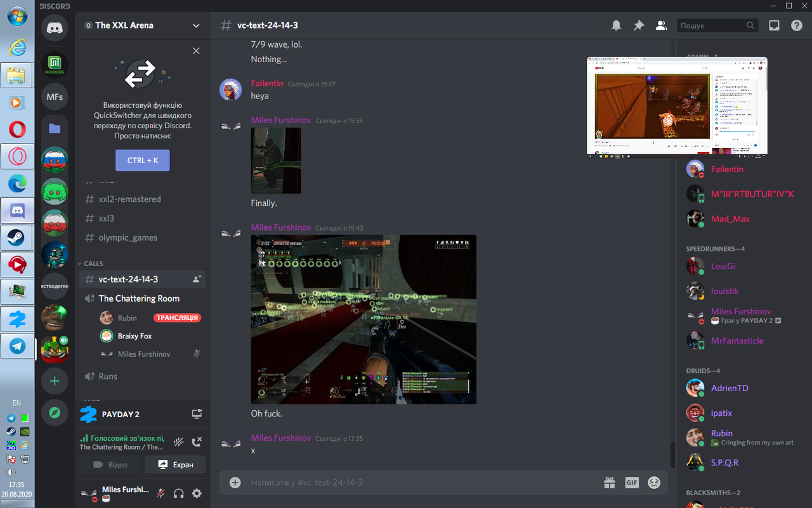
Task: Select the vc-text-24-14-3 channel
Action: (x=143, y=279)
